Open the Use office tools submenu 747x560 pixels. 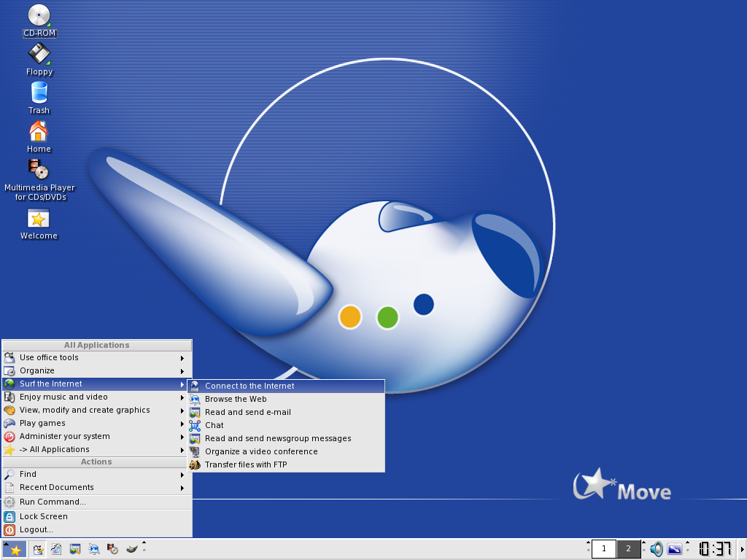[x=97, y=357]
